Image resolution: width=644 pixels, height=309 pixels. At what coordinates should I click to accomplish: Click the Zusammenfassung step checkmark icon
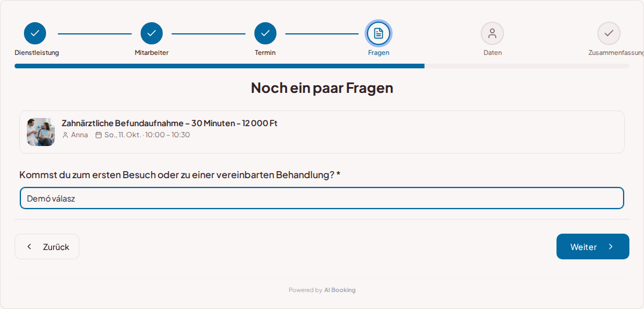(609, 33)
